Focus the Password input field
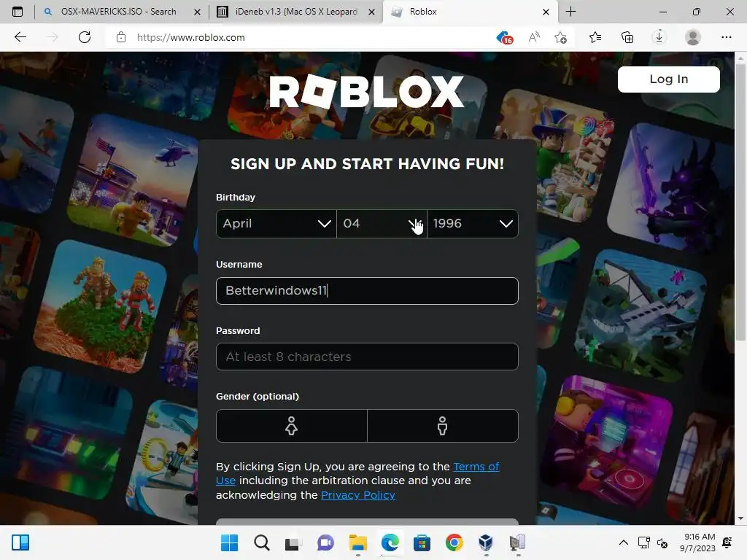 (x=367, y=357)
